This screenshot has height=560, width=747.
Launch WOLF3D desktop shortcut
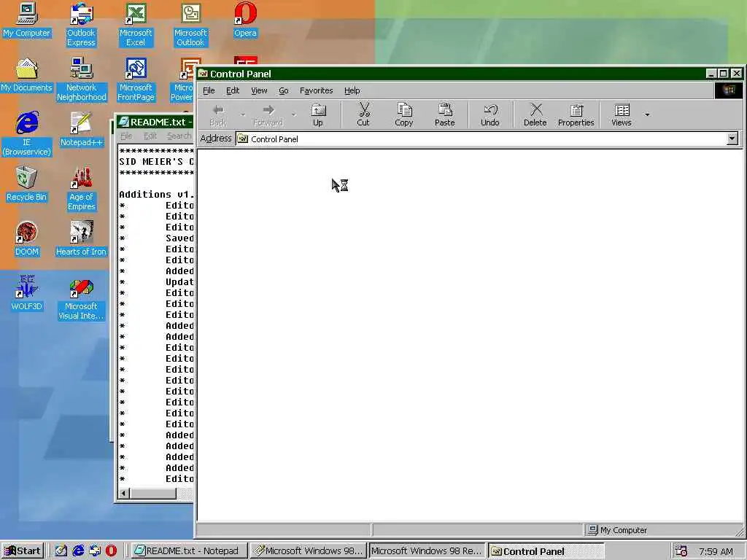[27, 293]
